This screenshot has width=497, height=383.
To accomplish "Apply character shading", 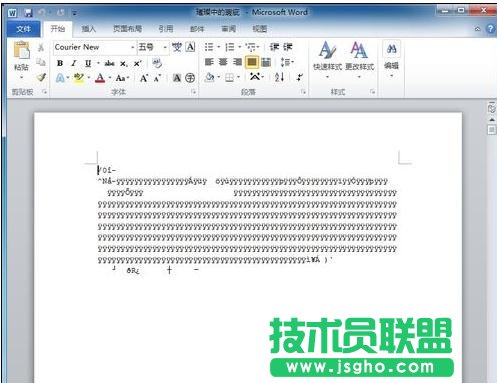I will pos(177,78).
